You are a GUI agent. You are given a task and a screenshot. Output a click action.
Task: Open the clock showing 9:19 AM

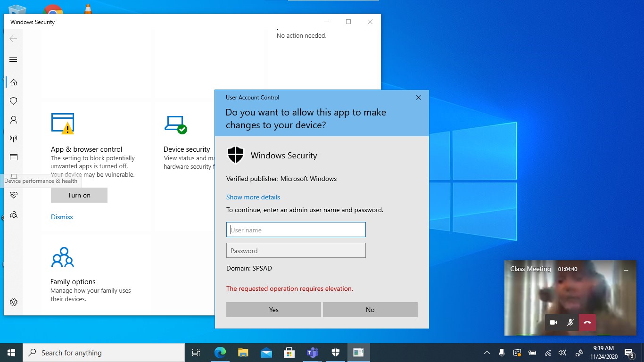(603, 353)
